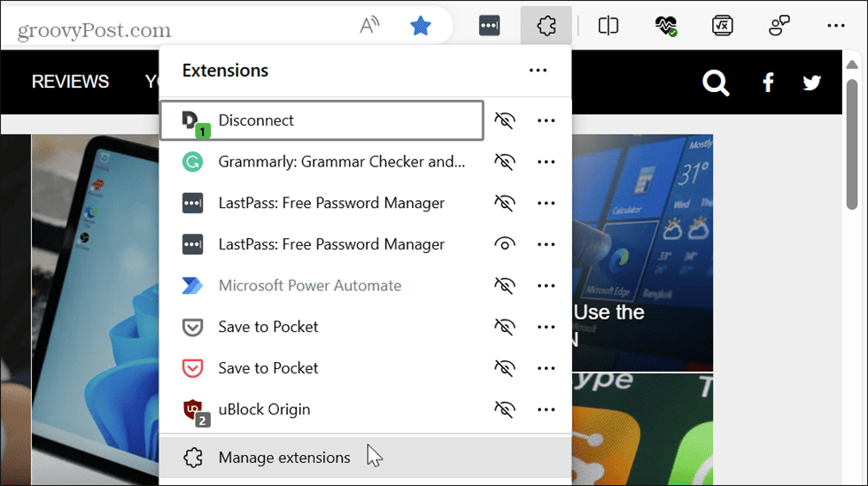Click the uBlock Origin shield icon
This screenshot has width=868, height=486.
click(x=196, y=413)
